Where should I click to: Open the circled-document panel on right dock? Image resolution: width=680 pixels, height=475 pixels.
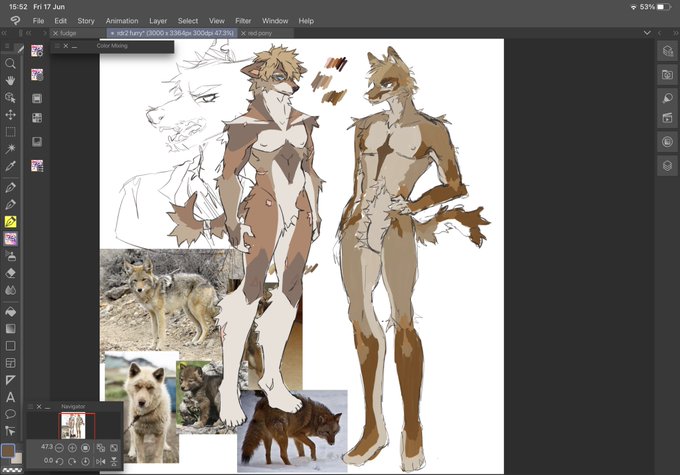(x=667, y=142)
